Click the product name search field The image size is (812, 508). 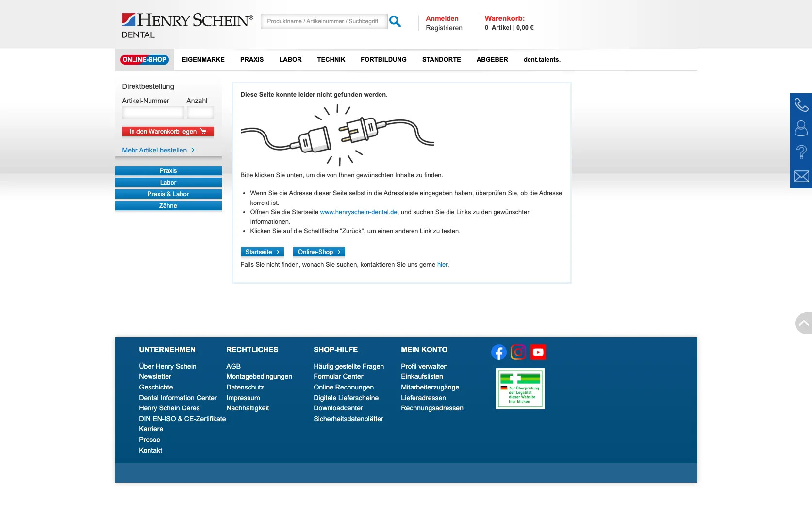coord(324,21)
